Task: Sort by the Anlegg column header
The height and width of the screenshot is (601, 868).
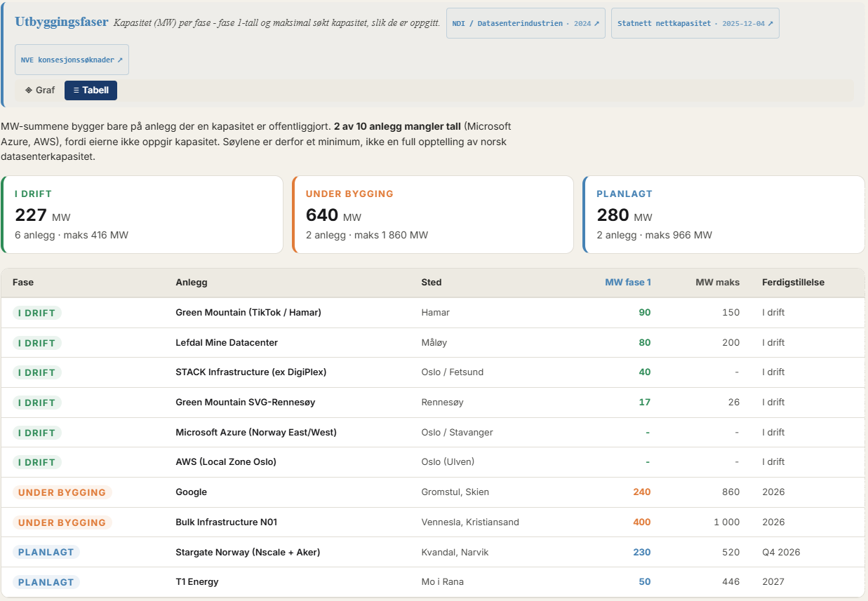Action: tap(191, 282)
